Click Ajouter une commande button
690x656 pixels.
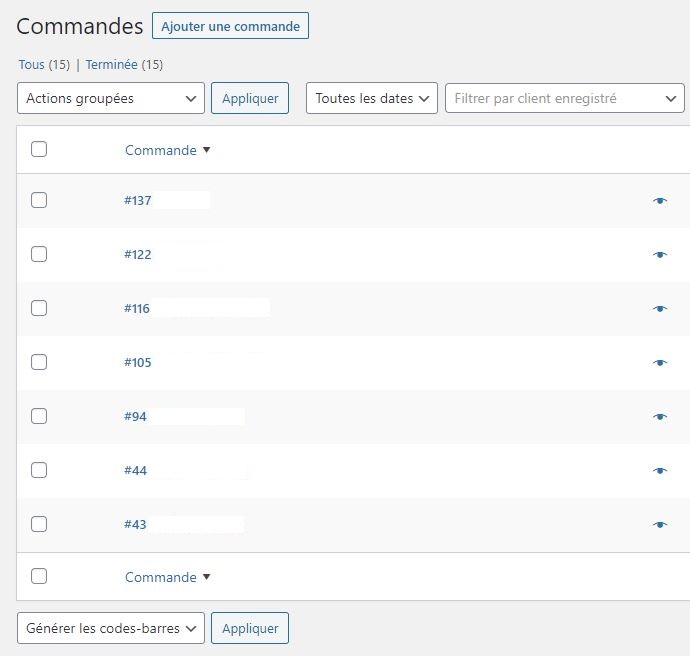(x=230, y=26)
